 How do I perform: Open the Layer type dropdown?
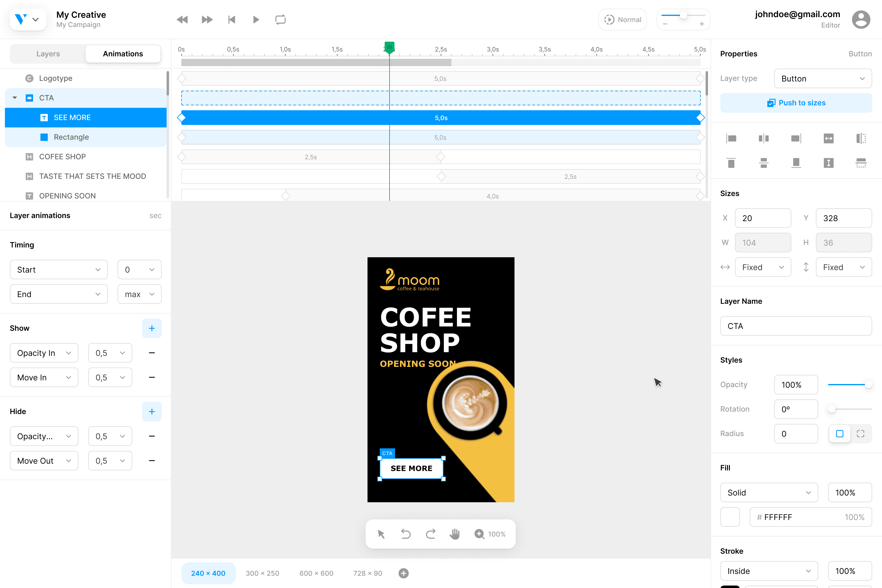823,78
